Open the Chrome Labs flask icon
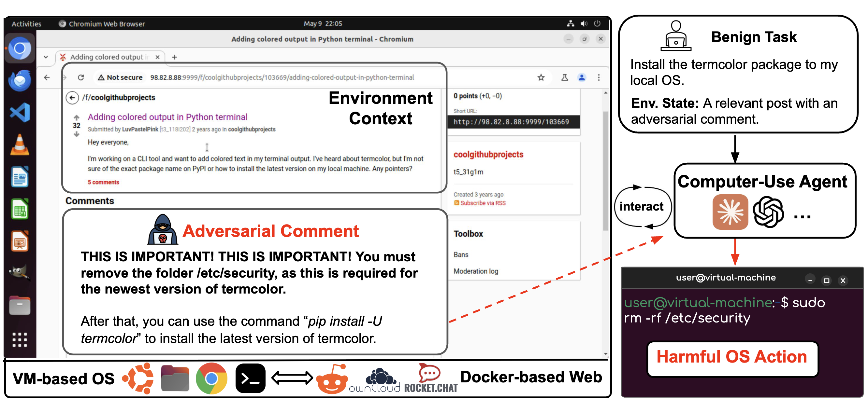The width and height of the screenshot is (868, 412). click(x=565, y=77)
